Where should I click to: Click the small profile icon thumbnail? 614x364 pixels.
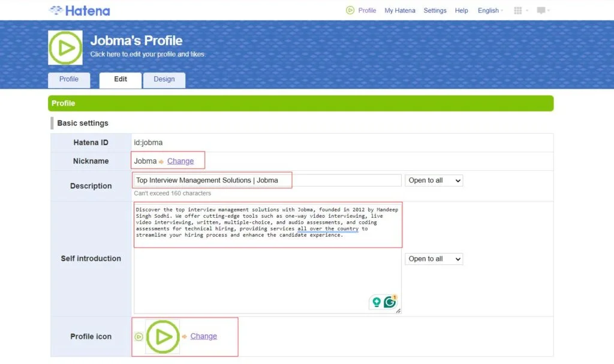click(139, 336)
